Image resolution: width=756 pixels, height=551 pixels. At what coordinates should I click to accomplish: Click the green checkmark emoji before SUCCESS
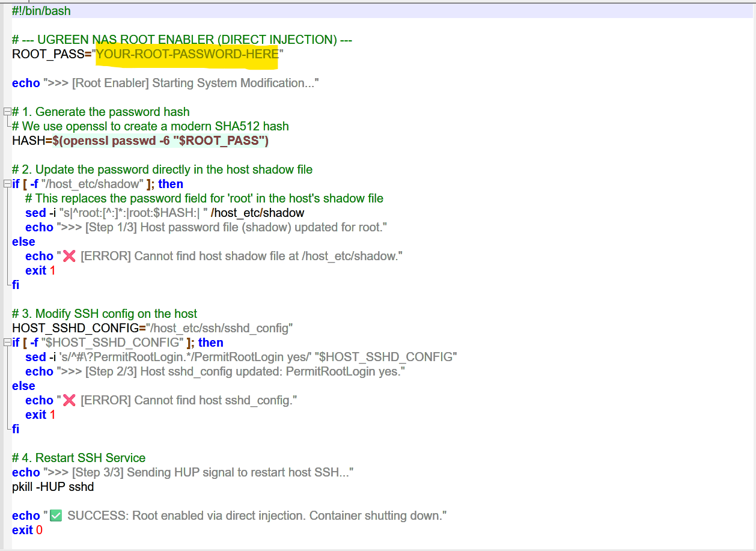pyautogui.click(x=56, y=516)
